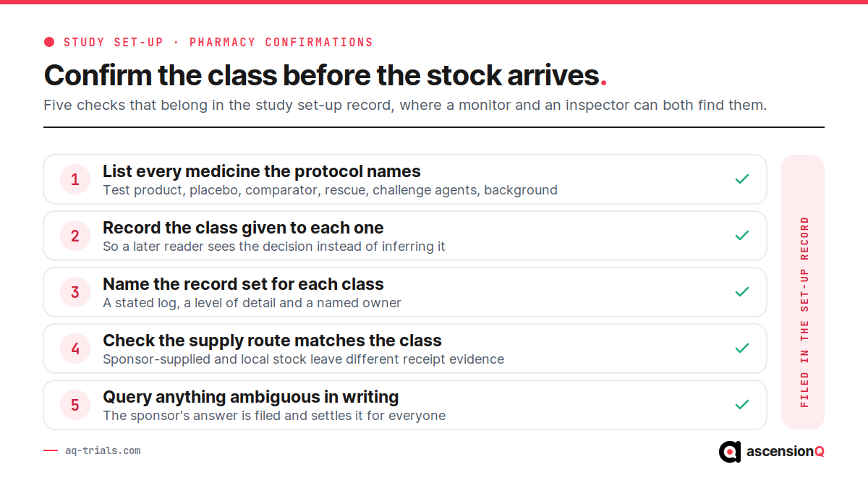This screenshot has height=488, width=868.
Task: Click the ascensionQ logo icon
Action: point(730,452)
